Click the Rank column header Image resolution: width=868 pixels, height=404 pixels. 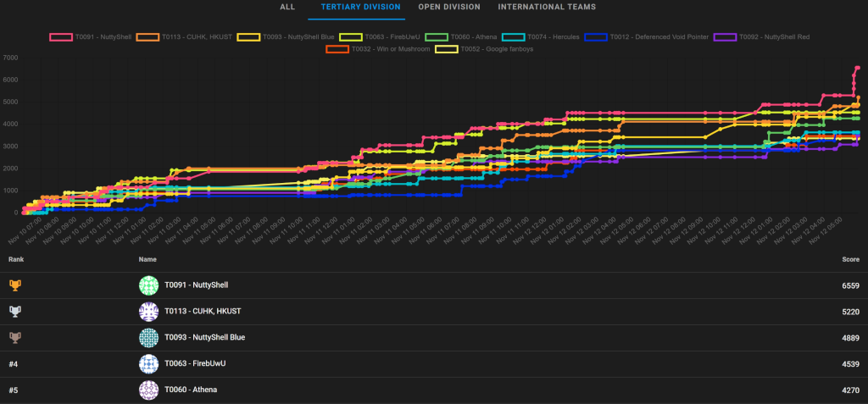click(x=16, y=258)
